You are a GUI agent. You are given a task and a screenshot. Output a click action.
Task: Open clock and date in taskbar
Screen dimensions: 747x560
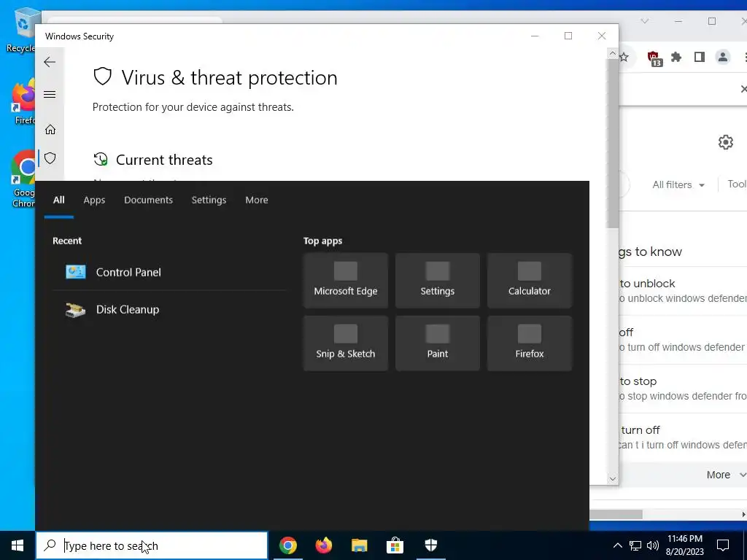(684, 545)
